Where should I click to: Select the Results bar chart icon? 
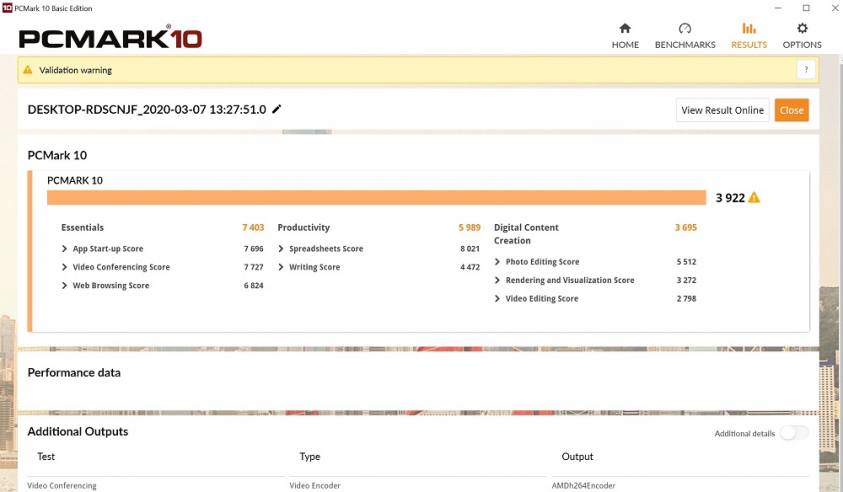749,29
